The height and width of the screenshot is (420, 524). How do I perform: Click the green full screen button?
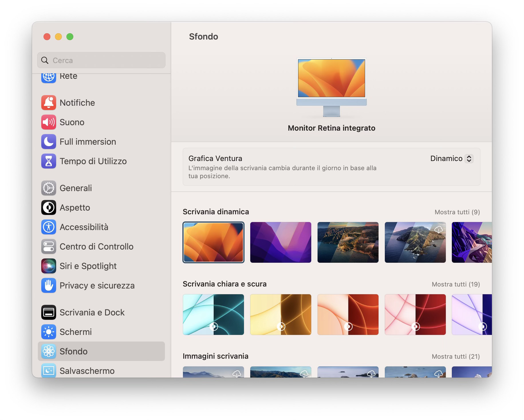click(x=70, y=37)
